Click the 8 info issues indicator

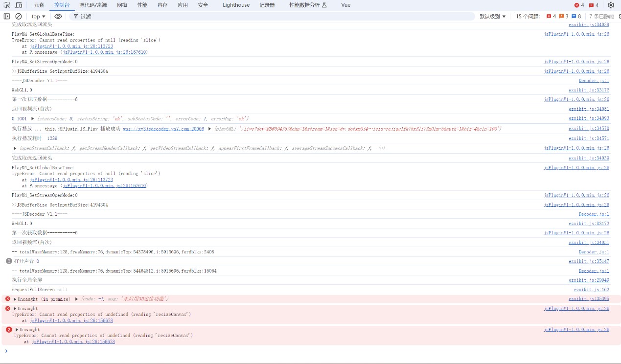pos(576,16)
